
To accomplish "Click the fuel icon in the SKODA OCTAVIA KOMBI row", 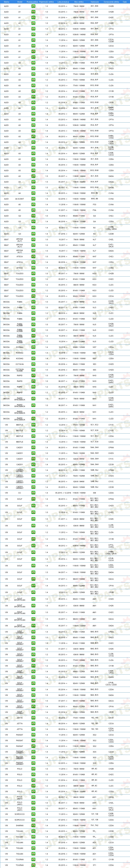I will [x=33, y=370].
